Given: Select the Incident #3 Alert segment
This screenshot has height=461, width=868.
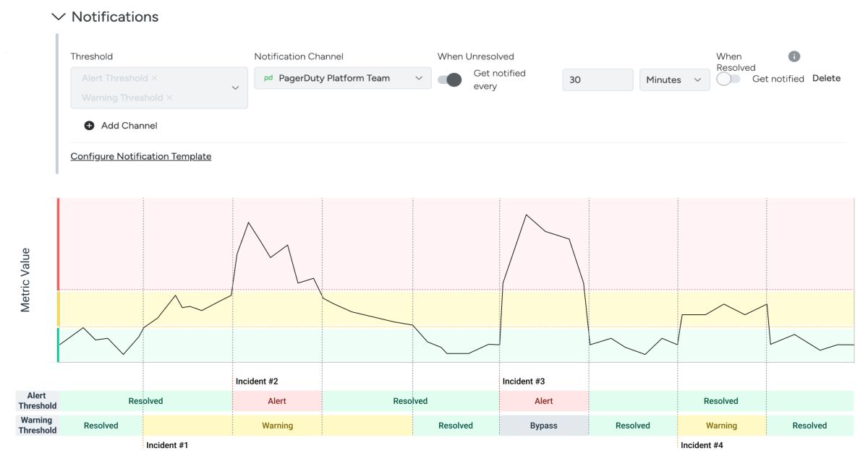Looking at the screenshot, I should (x=544, y=401).
